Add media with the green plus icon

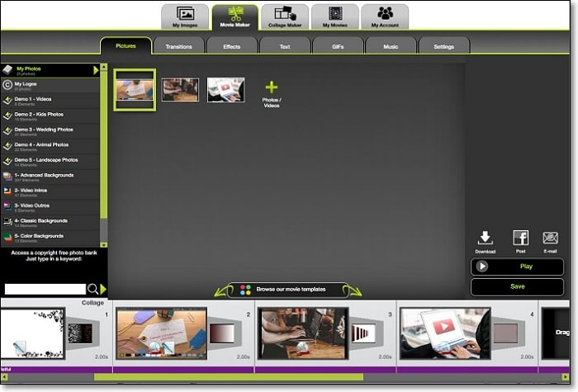tap(271, 87)
